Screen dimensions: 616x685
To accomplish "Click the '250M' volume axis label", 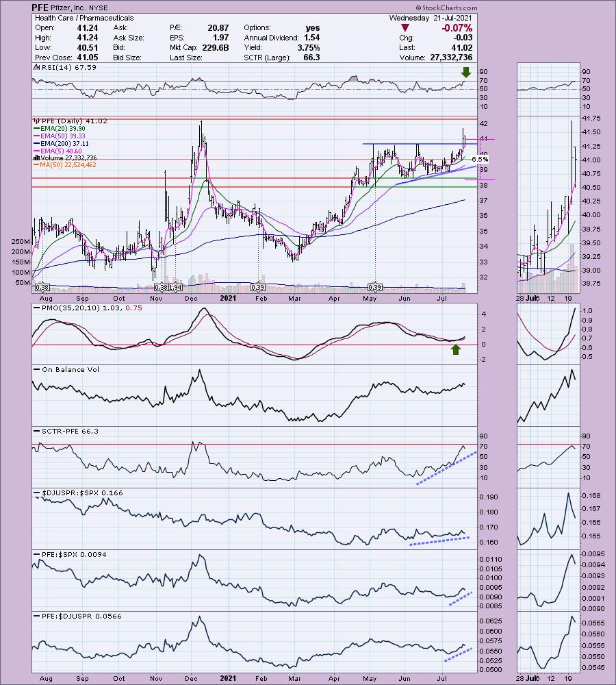I will (21, 242).
